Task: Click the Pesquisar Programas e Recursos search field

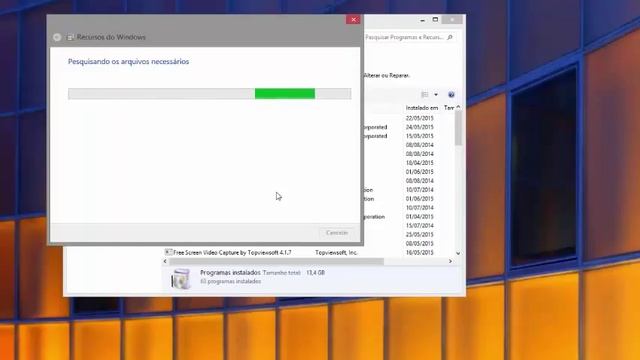Action: (x=409, y=37)
